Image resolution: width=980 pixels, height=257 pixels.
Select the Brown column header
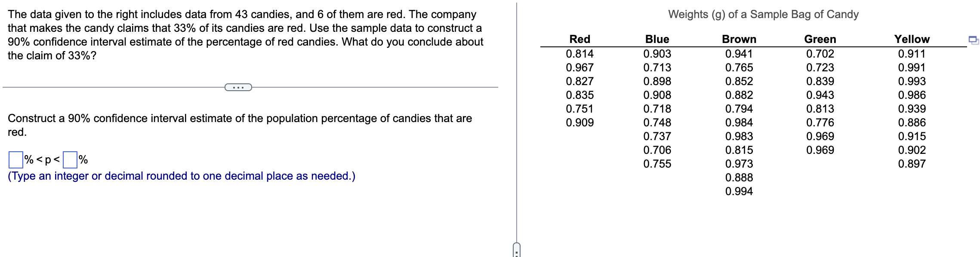(x=738, y=39)
